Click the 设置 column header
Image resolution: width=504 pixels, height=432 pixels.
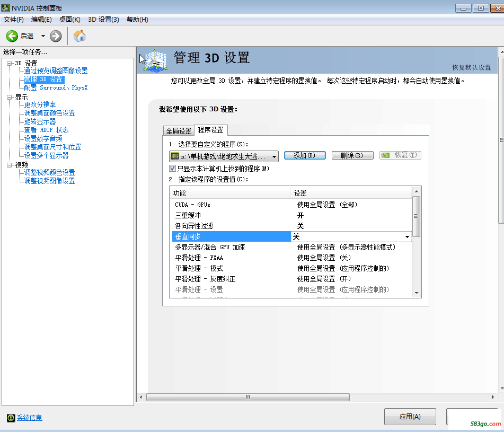[351, 193]
